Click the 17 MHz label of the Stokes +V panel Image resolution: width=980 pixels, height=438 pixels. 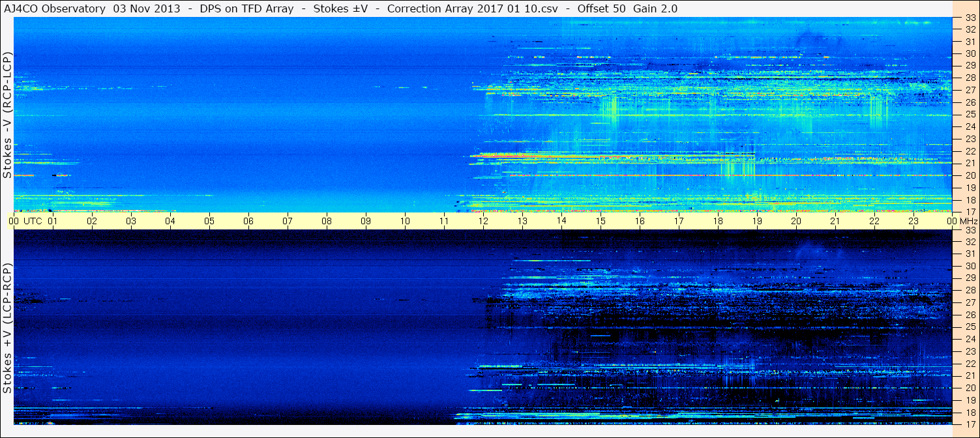(970, 424)
